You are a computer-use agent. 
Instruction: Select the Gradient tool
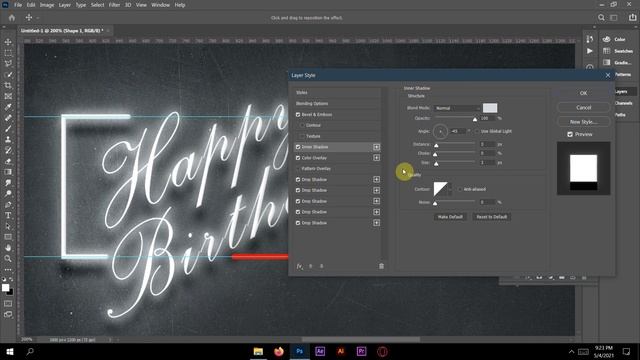tap(8, 172)
